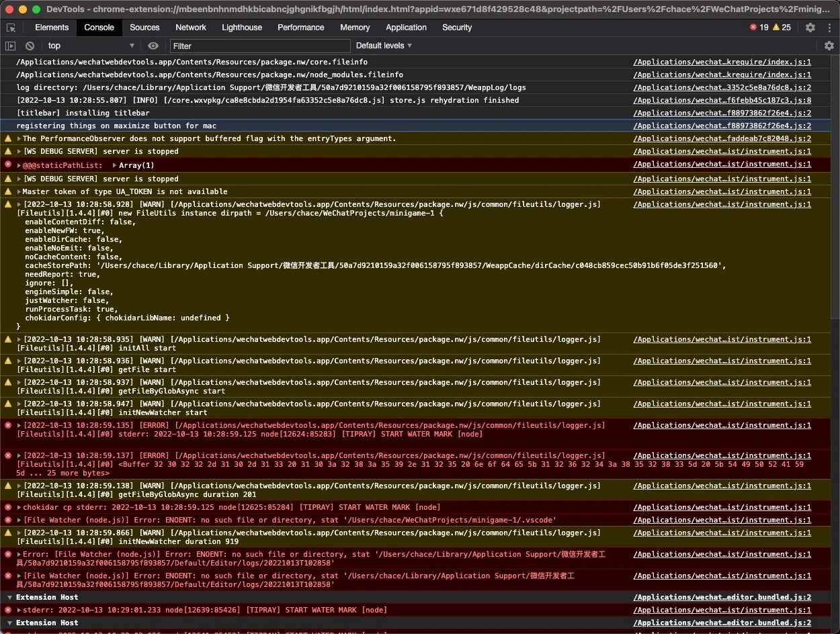Open source link for core.fileinfo log
840x634 pixels.
[x=722, y=62]
